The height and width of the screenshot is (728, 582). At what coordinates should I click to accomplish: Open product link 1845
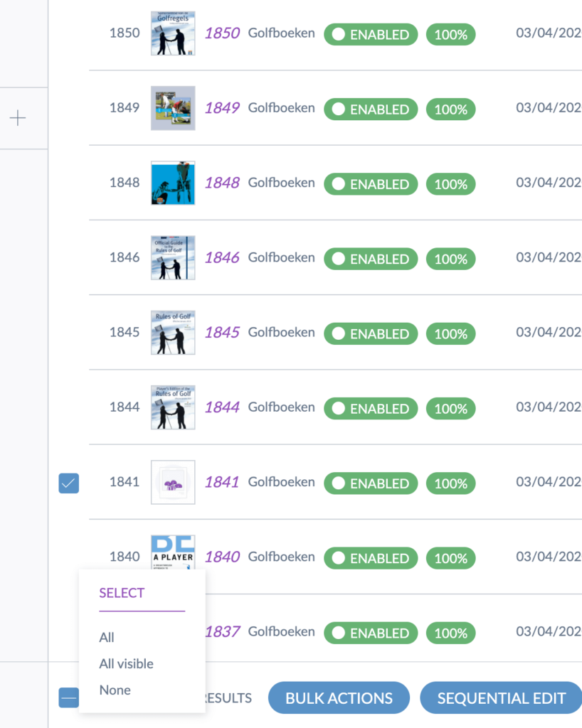(222, 333)
